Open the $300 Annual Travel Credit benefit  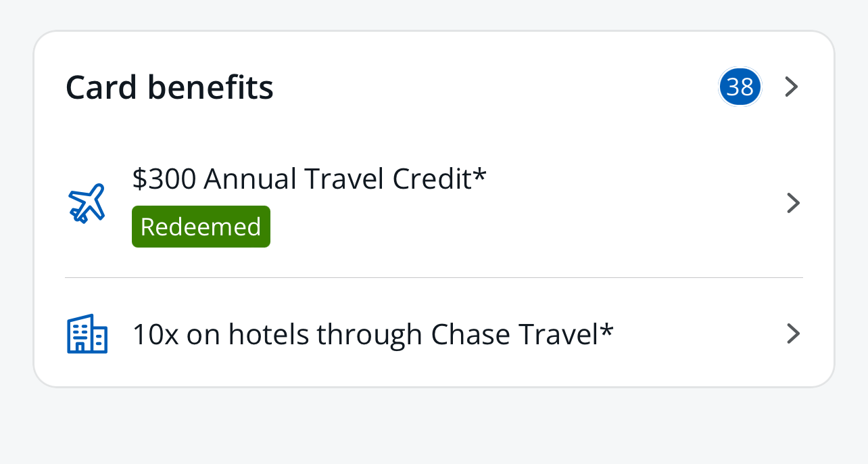click(x=309, y=179)
